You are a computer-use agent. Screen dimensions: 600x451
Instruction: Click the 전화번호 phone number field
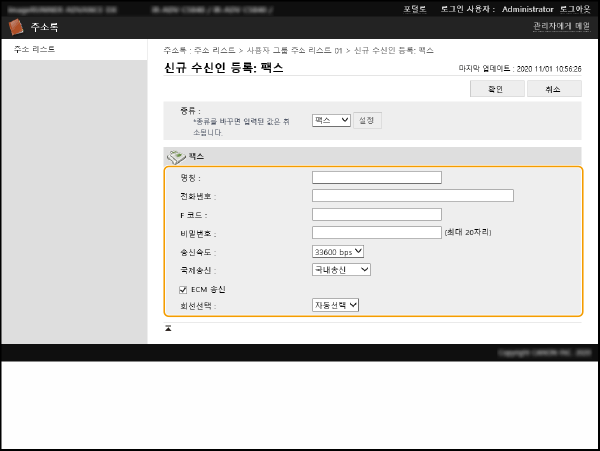(412, 196)
